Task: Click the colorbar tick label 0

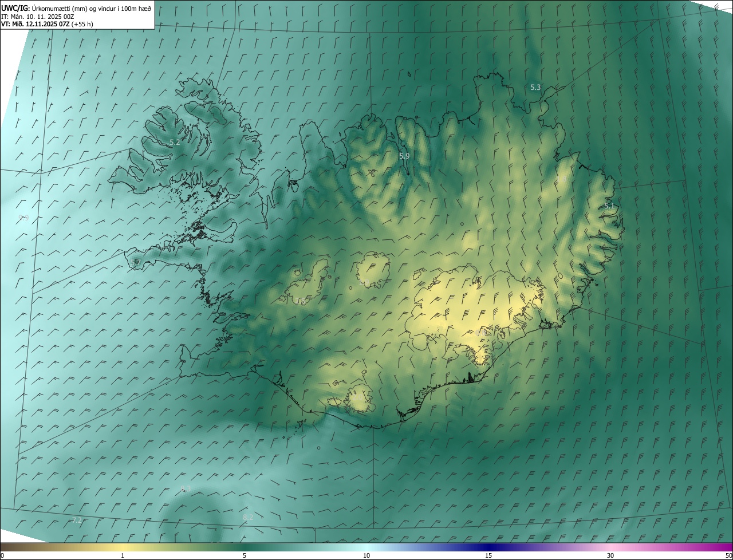Action: coord(2,555)
